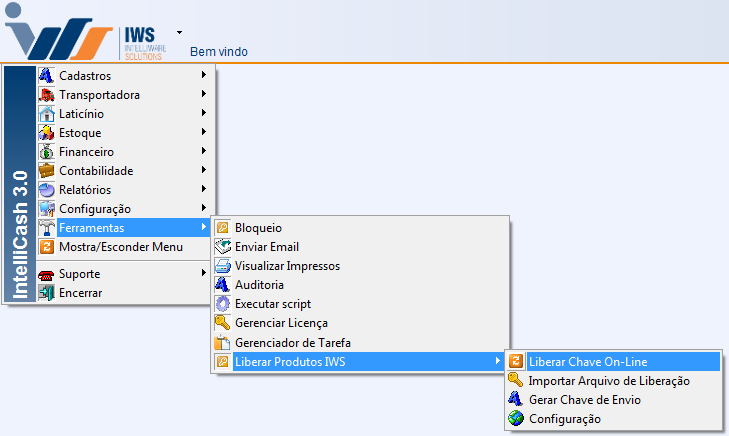Select Auditoria entry

click(361, 284)
